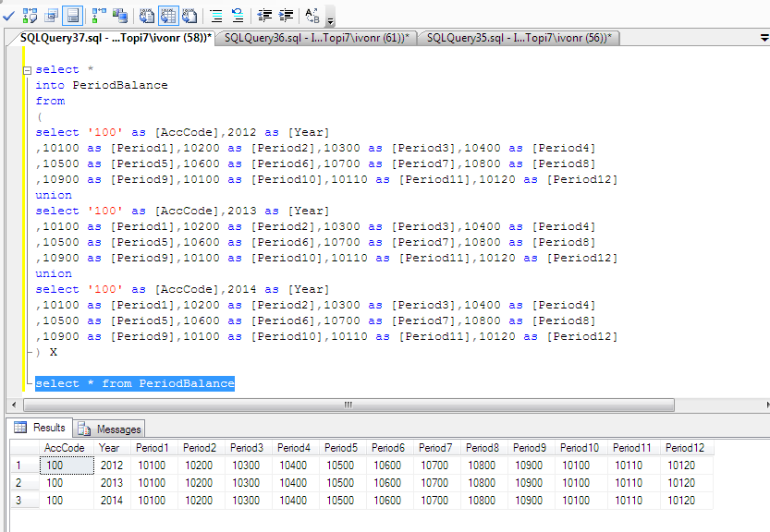
Task: Click the first 'union' keyword in editor
Action: click(x=54, y=195)
